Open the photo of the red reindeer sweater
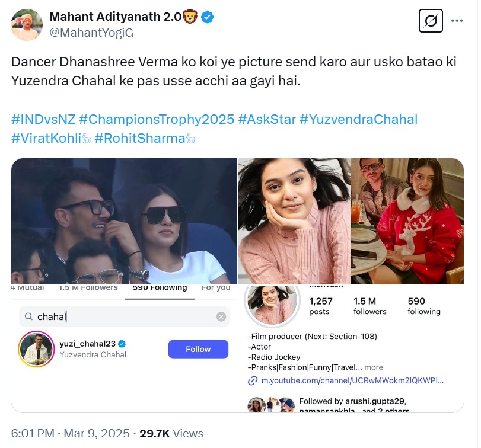 (x=407, y=221)
